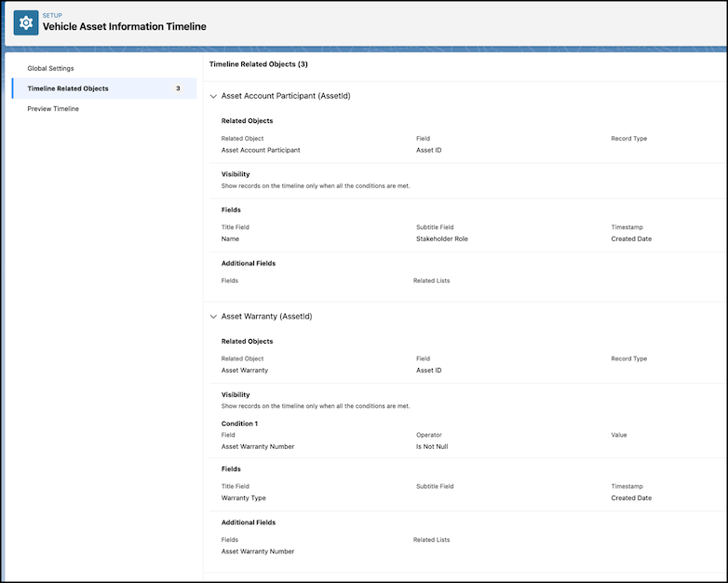This screenshot has height=583, width=728.
Task: Click Created Date timestamp under Asset Warranty
Action: point(631,498)
